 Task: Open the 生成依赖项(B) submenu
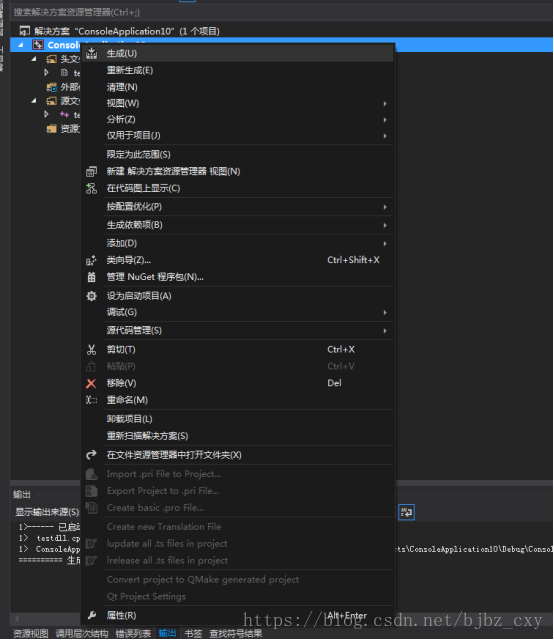237,225
